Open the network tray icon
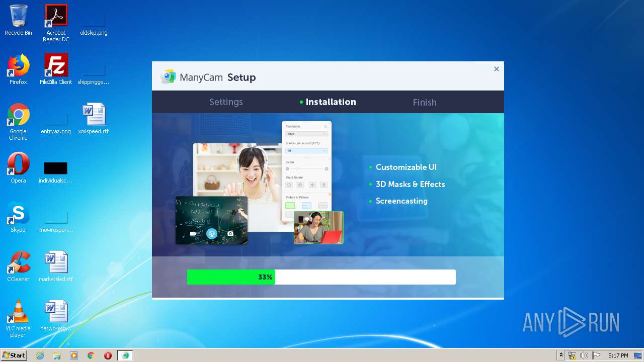Screen dimensions: 644x362 [572, 355]
